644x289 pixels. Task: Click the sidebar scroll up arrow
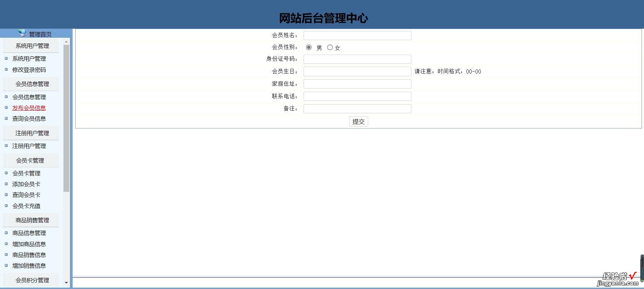pos(66,42)
